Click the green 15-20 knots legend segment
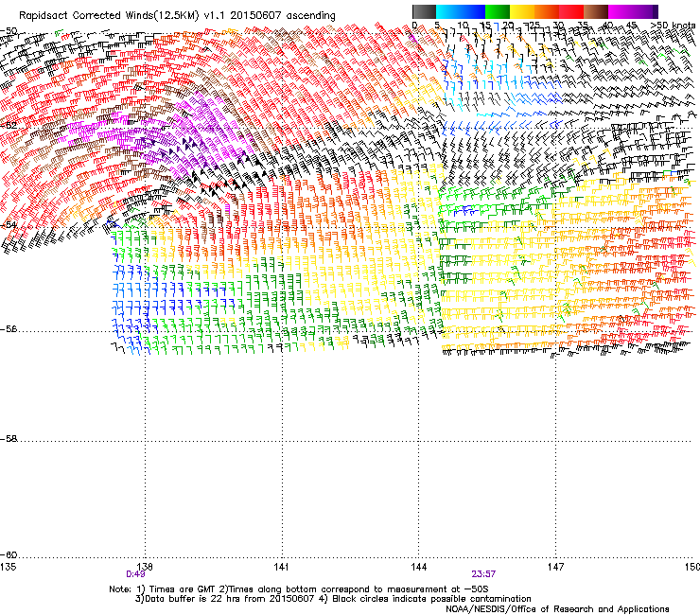Screen dimensions: 700x615 pyautogui.click(x=498, y=11)
